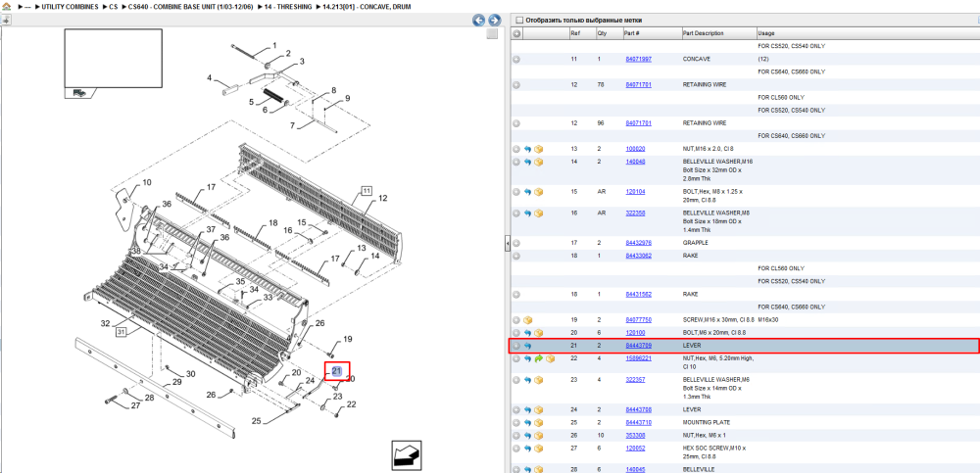Image resolution: width=980 pixels, height=473 pixels.
Task: Click box icon on MOUNTING PLATE ref 25 row
Action: (539, 423)
